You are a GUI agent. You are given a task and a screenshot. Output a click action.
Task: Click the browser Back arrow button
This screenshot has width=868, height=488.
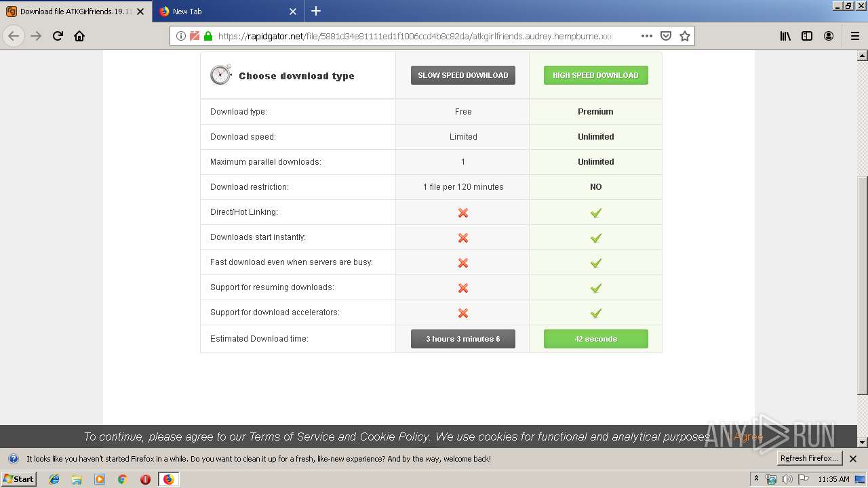[x=14, y=36]
